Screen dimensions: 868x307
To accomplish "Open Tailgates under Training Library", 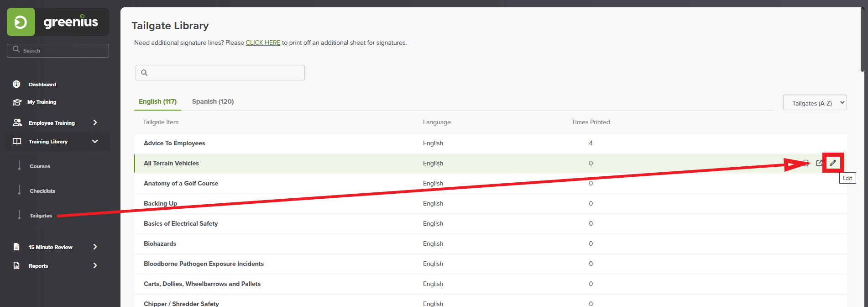I will click(41, 216).
